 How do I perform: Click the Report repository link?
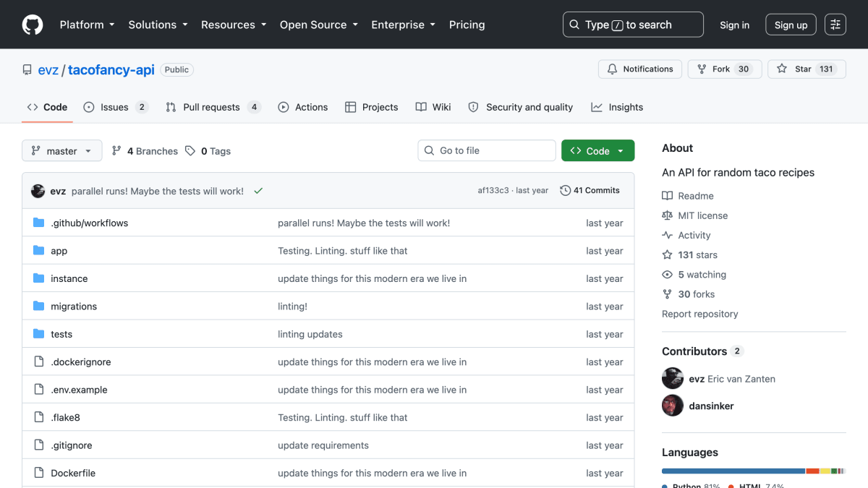(700, 314)
